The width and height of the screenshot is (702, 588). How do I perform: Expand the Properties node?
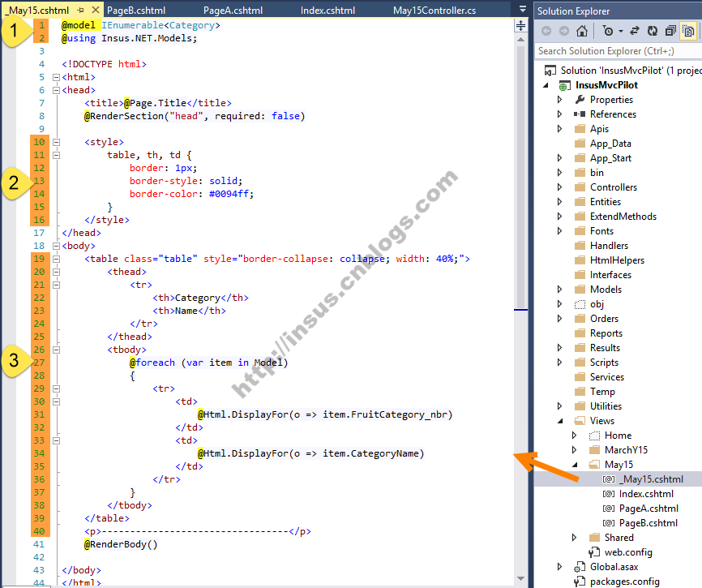pos(559,100)
